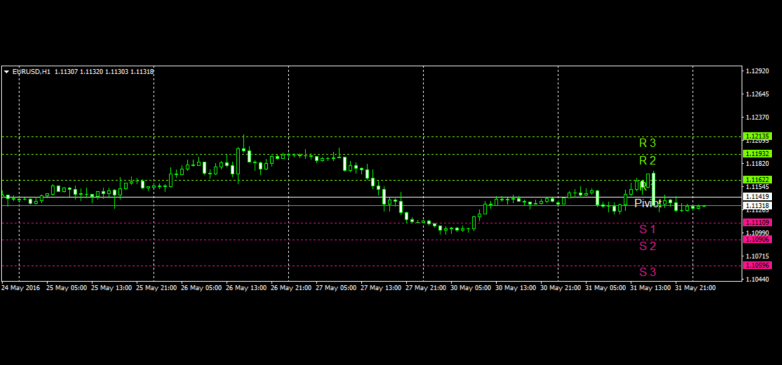
Task: Click the 27 May 13:00 time label
Action: coord(381,288)
